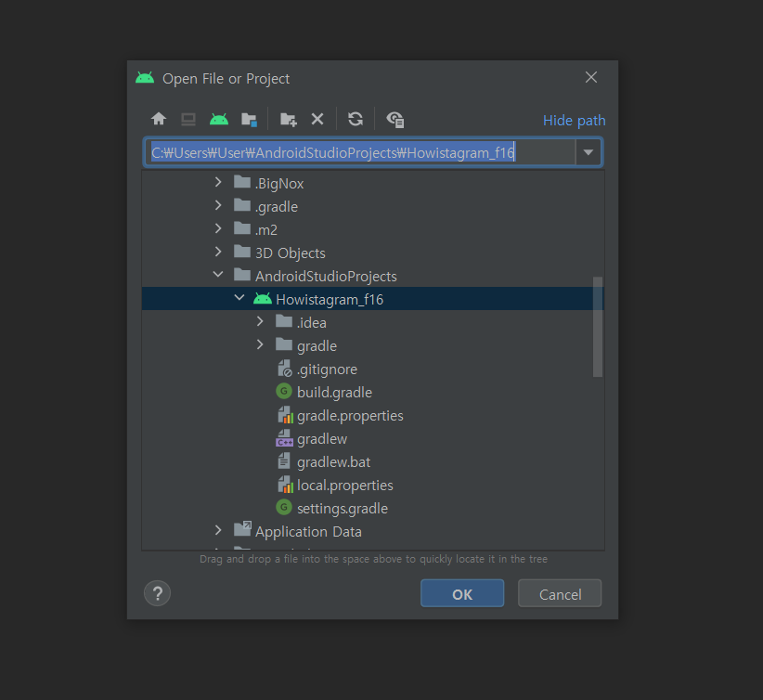Create a new folder via toolbar icon
Image resolution: width=763 pixels, height=700 pixels.
[288, 119]
